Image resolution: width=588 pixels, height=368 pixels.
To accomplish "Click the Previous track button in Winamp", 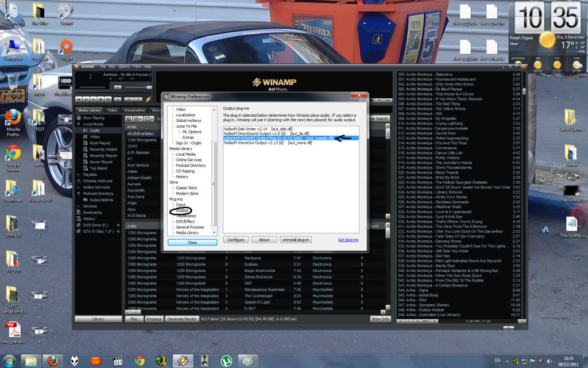I will pyautogui.click(x=79, y=99).
